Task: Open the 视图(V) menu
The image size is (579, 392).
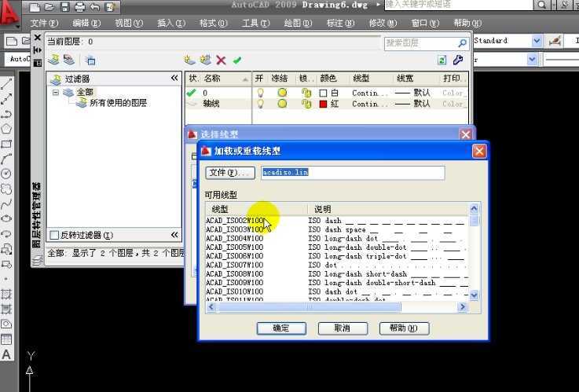Action: pyautogui.click(x=129, y=24)
